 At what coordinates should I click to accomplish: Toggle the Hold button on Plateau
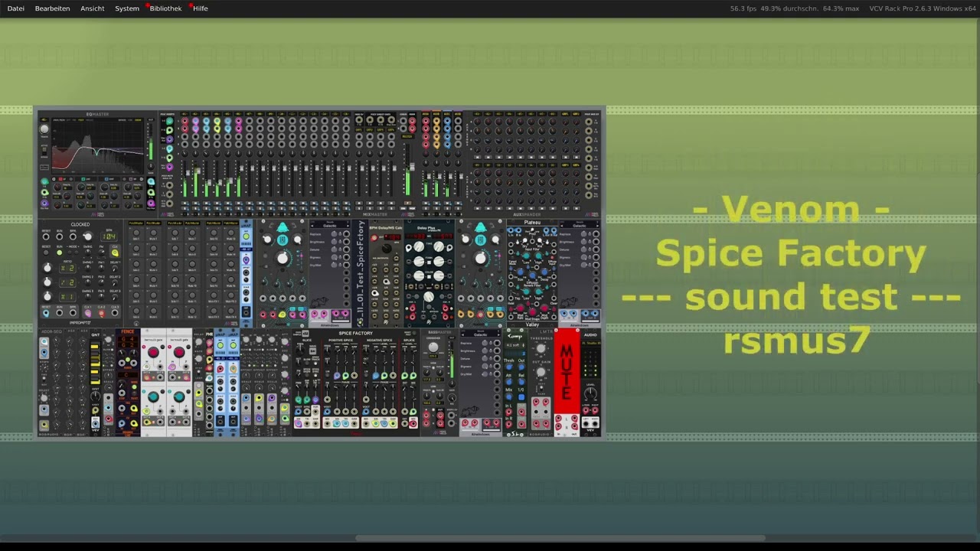tap(511, 309)
